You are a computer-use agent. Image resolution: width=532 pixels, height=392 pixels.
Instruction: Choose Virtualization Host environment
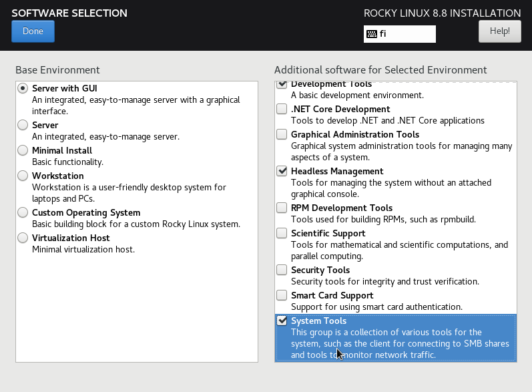tap(23, 238)
